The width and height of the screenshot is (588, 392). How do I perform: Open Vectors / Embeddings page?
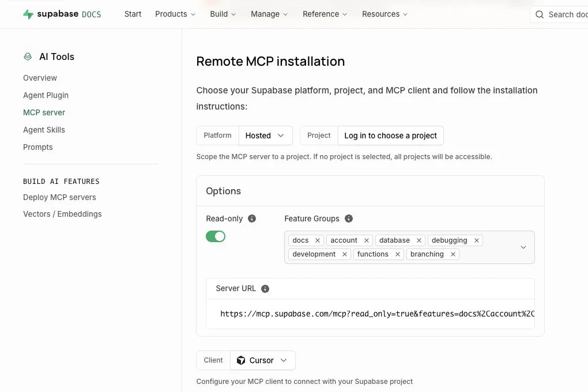point(62,214)
